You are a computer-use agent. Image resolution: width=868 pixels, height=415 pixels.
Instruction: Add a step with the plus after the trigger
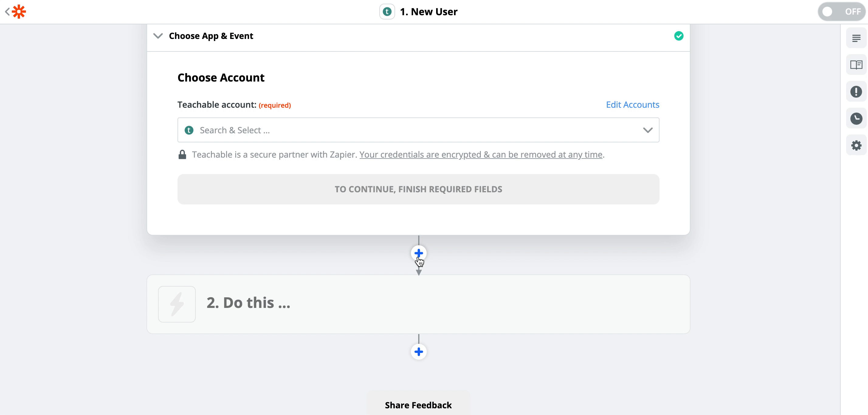point(418,253)
